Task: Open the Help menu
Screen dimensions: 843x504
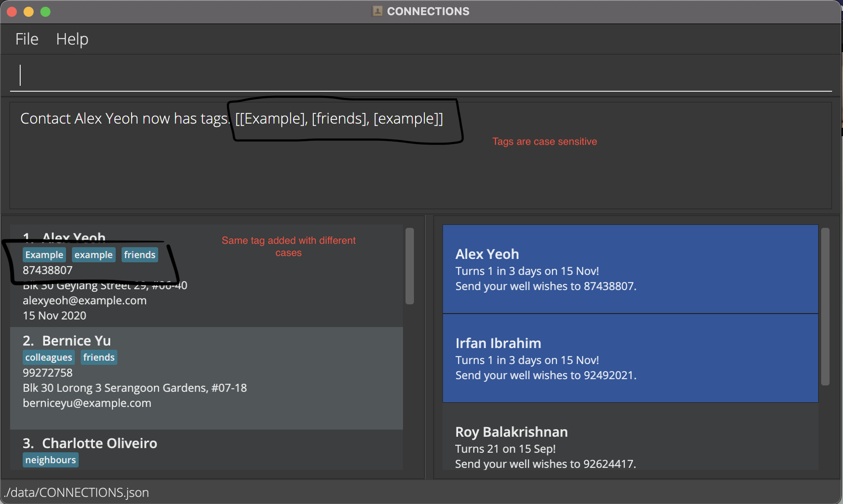Action: 72,38
